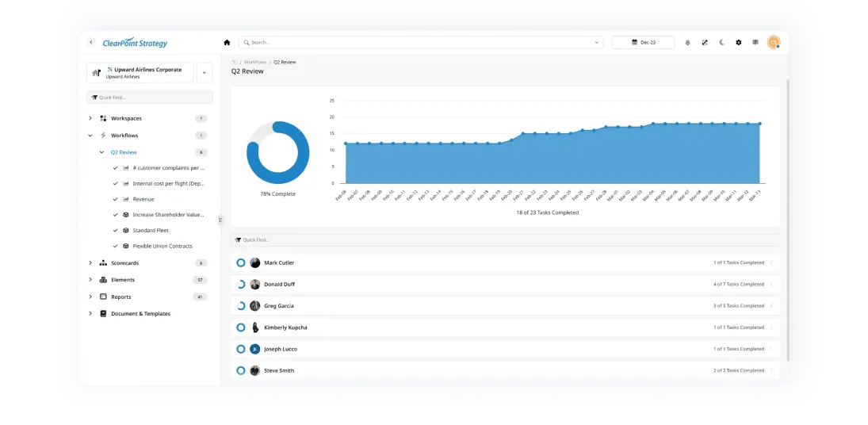Select the Upward Airlines Corporate account

(x=140, y=72)
